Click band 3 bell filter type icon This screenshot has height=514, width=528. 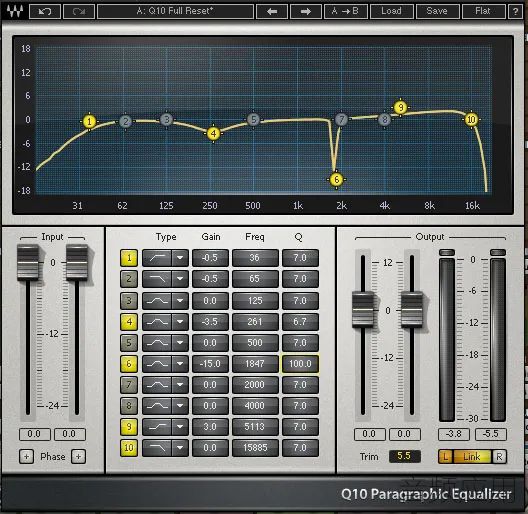157,300
